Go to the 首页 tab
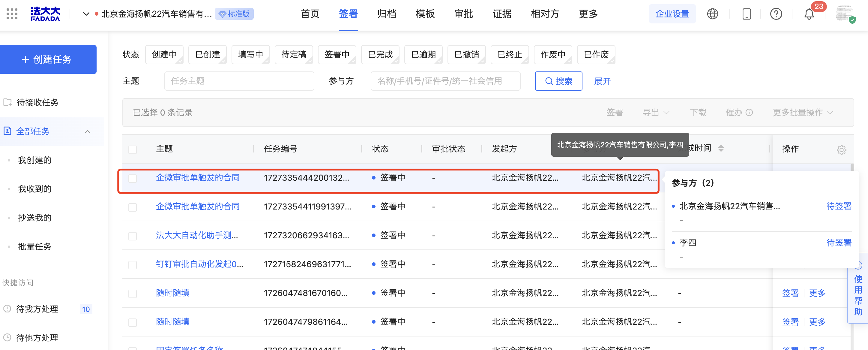Screen dimensions: 868x350 (x=310, y=14)
